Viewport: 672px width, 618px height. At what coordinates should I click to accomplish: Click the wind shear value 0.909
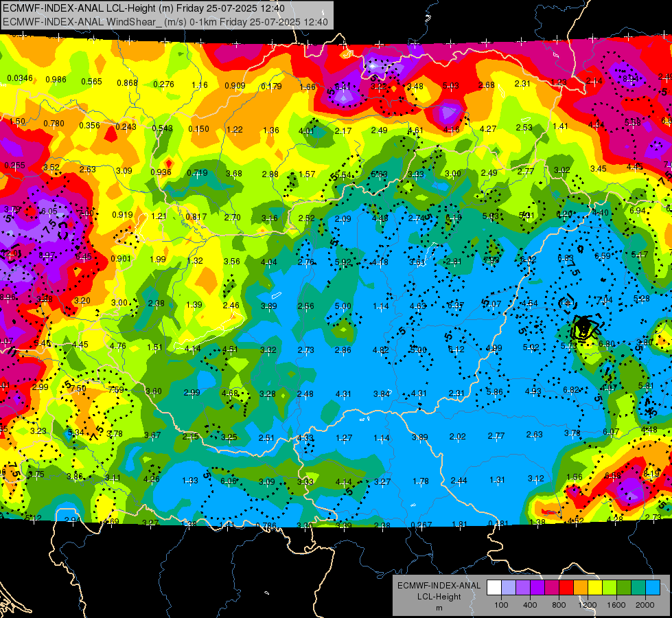click(235, 86)
